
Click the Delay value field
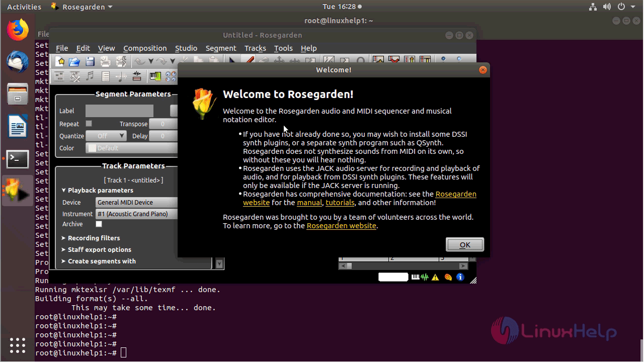point(164,136)
